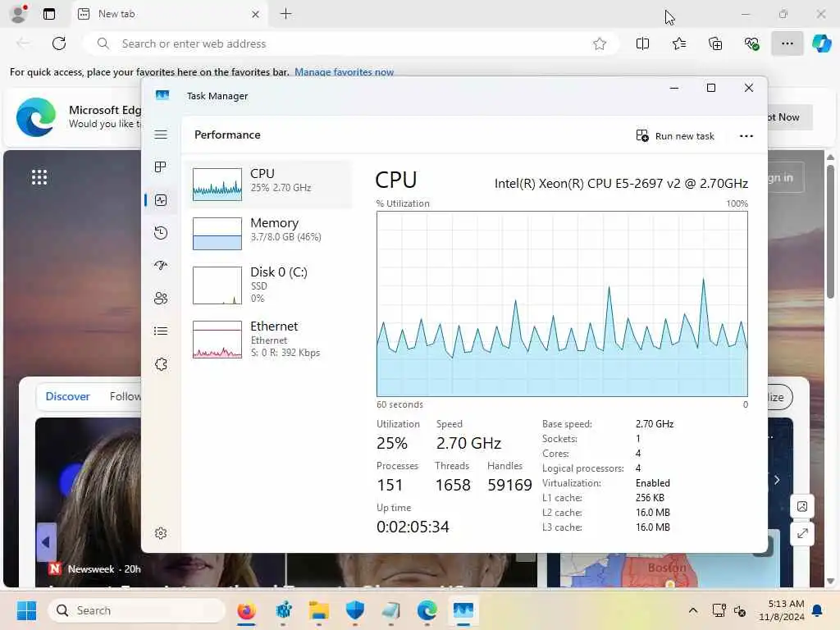The height and width of the screenshot is (630, 840).
Task: Click Run new task button
Action: coord(675,136)
